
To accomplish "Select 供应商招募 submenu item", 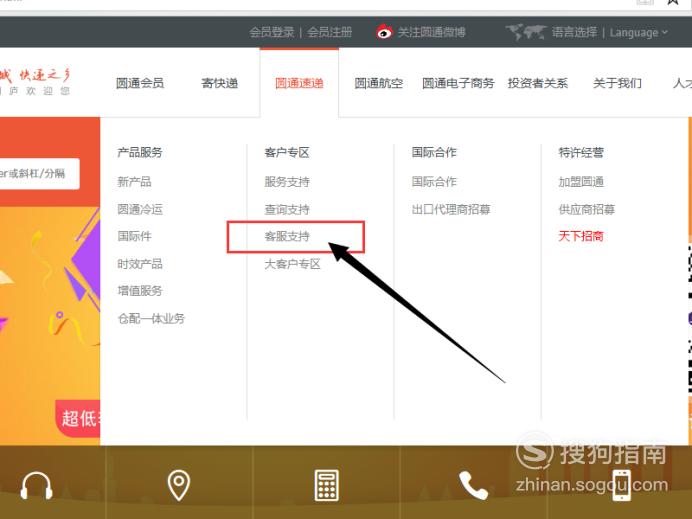I will pos(587,209).
